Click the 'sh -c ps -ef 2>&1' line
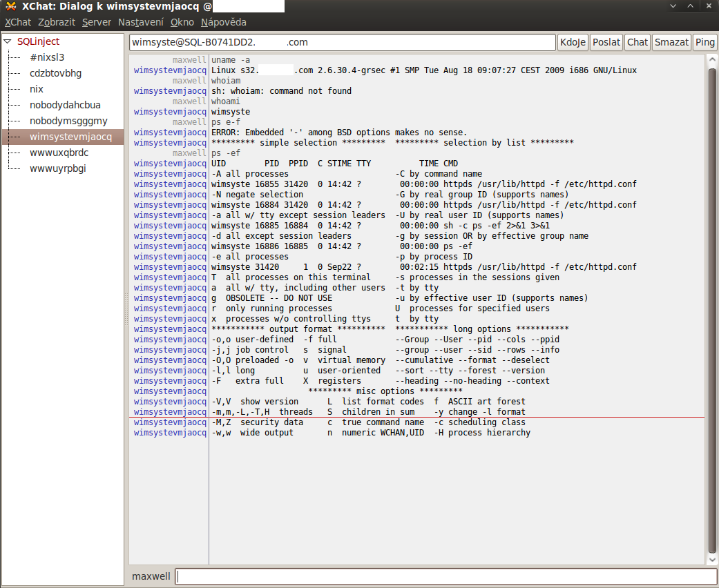 (x=381, y=226)
